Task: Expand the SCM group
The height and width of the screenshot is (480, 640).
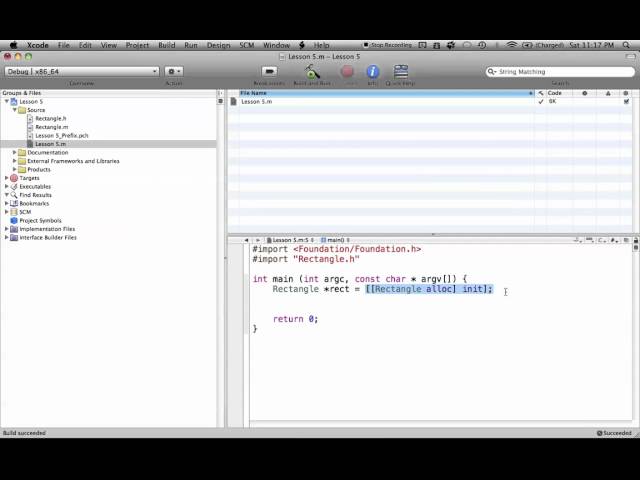Action: coord(7,212)
